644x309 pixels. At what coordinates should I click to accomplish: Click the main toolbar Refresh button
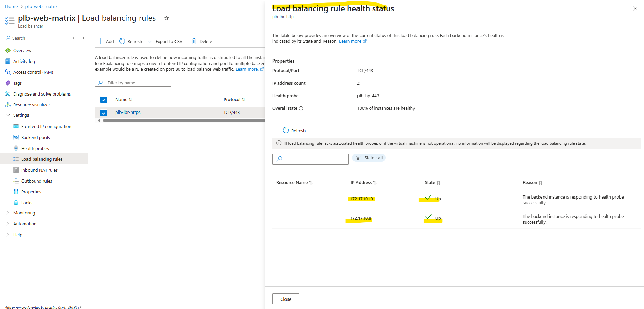pos(131,41)
